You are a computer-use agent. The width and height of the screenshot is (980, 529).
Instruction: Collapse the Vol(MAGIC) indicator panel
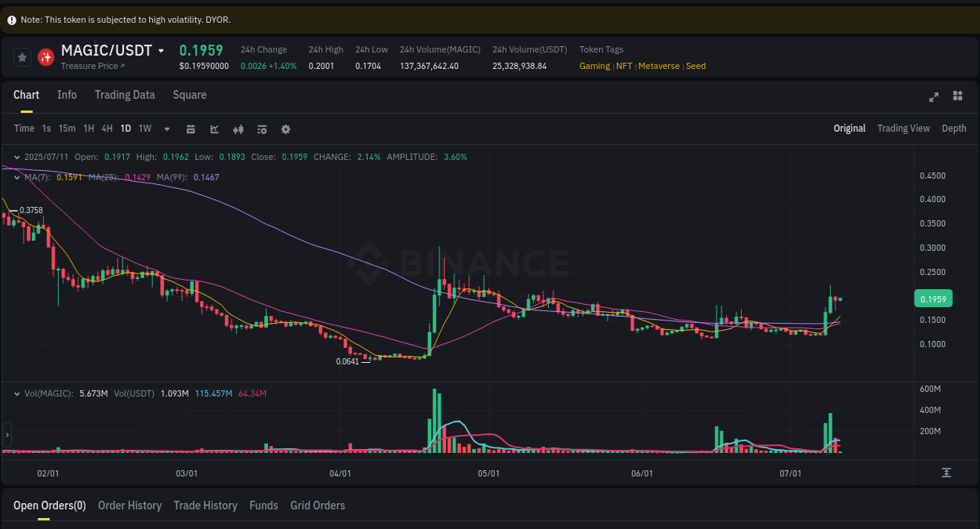(x=16, y=393)
